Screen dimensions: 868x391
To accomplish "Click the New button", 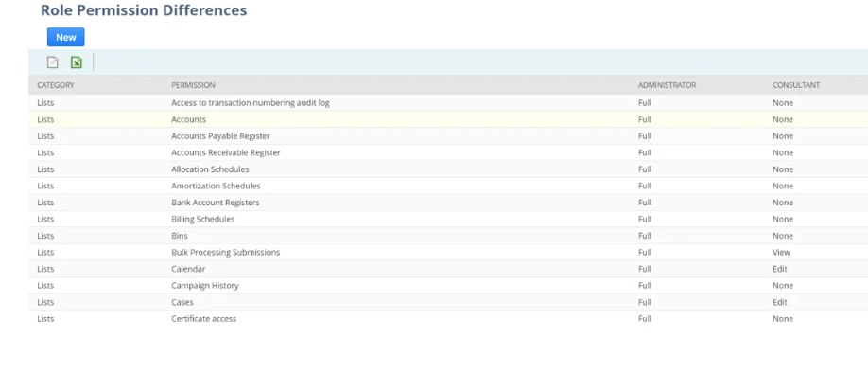I will [65, 37].
